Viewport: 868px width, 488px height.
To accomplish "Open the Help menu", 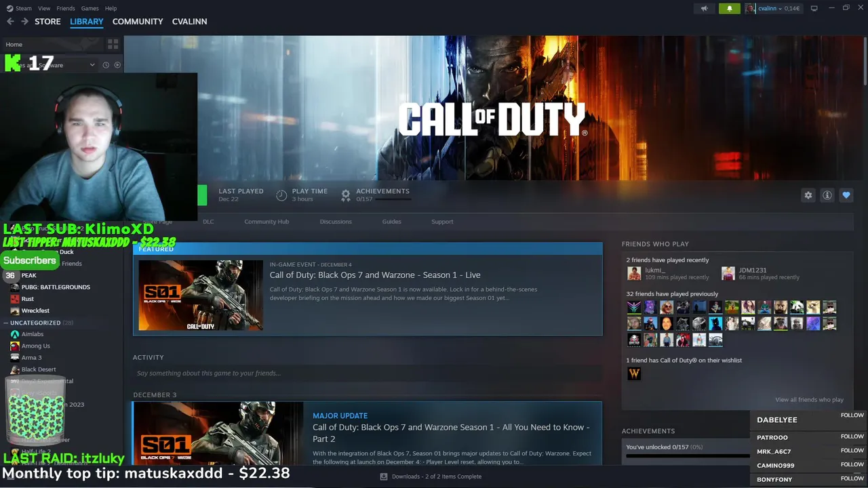I will coord(111,8).
